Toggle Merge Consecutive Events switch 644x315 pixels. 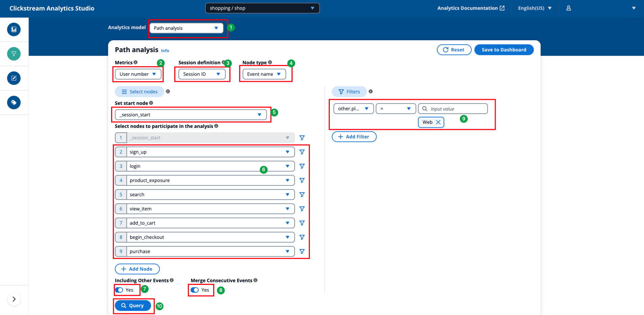pyautogui.click(x=195, y=290)
